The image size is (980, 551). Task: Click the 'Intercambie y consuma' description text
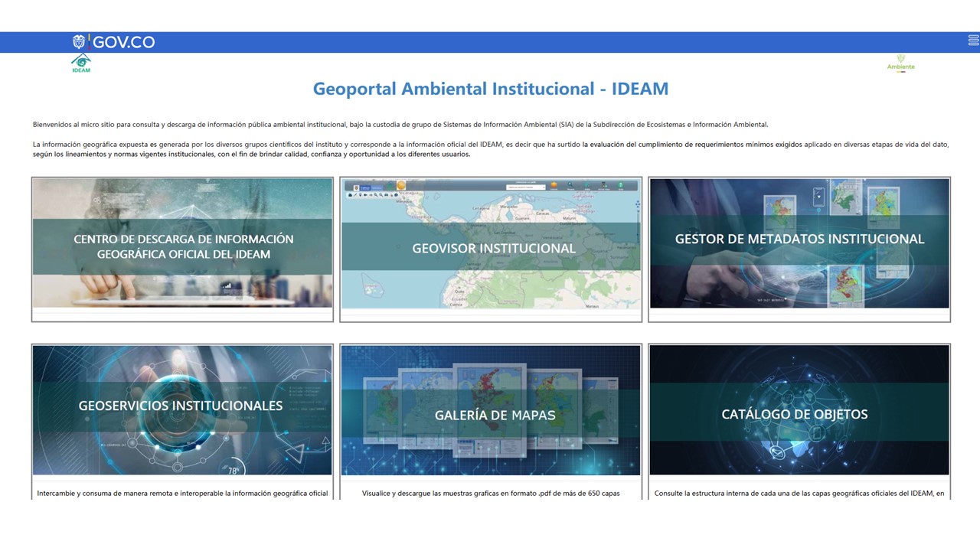tap(182, 494)
